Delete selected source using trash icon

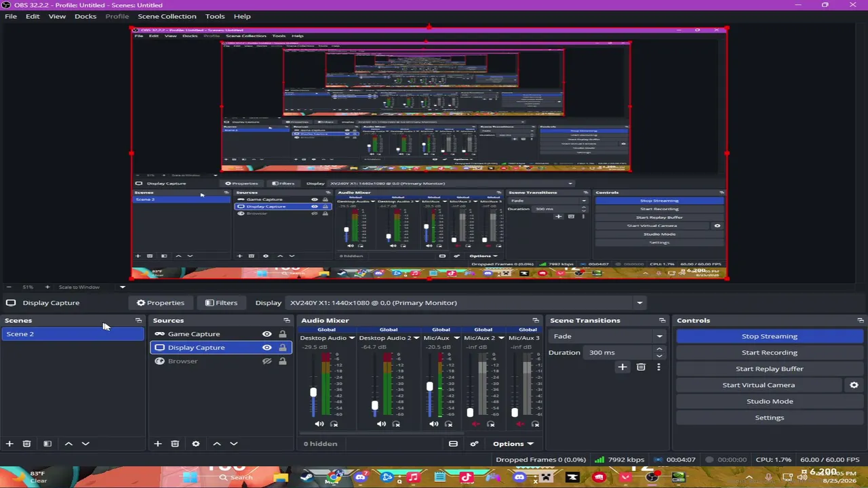(175, 444)
